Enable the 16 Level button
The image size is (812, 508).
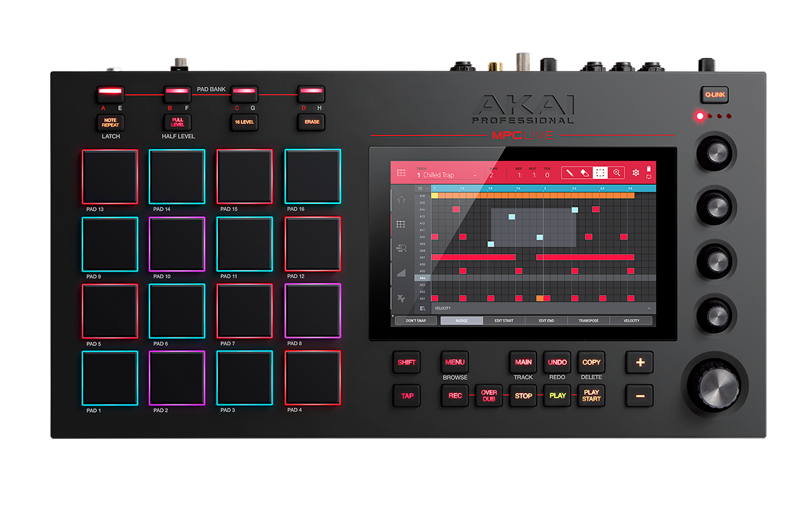(x=244, y=123)
